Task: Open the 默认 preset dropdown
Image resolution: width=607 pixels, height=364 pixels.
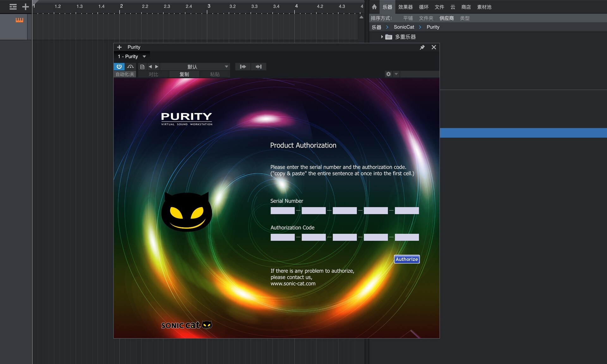Action: (x=195, y=67)
